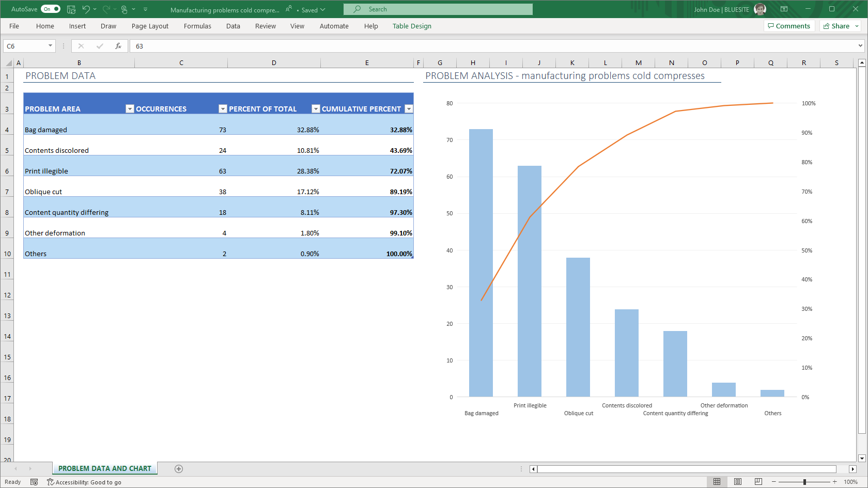Click the New Sheet plus icon
The height and width of the screenshot is (488, 868).
pos(179,469)
